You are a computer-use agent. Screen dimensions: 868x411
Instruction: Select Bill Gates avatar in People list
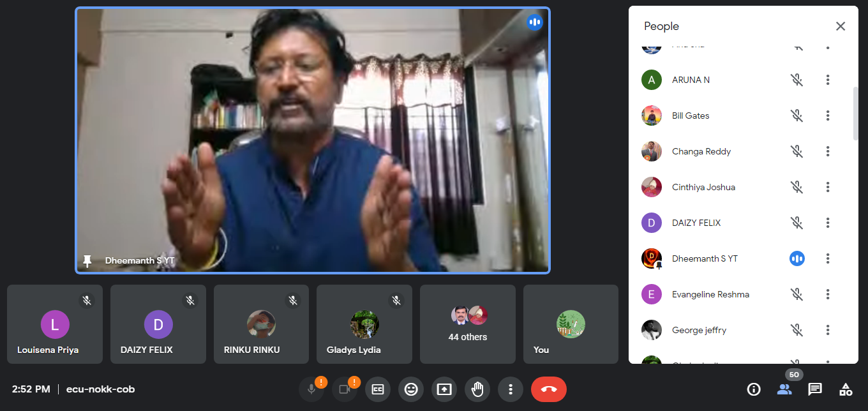coord(652,116)
